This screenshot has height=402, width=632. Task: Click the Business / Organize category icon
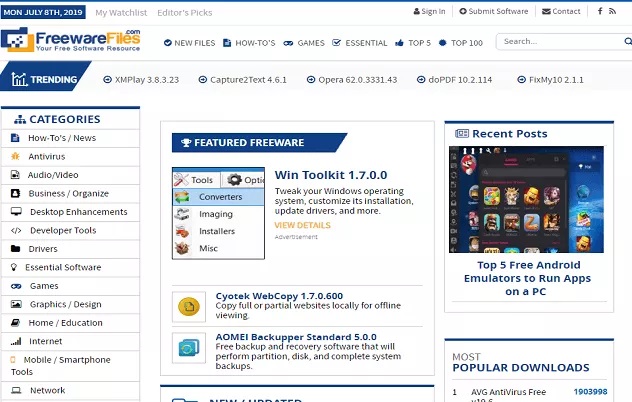15,194
